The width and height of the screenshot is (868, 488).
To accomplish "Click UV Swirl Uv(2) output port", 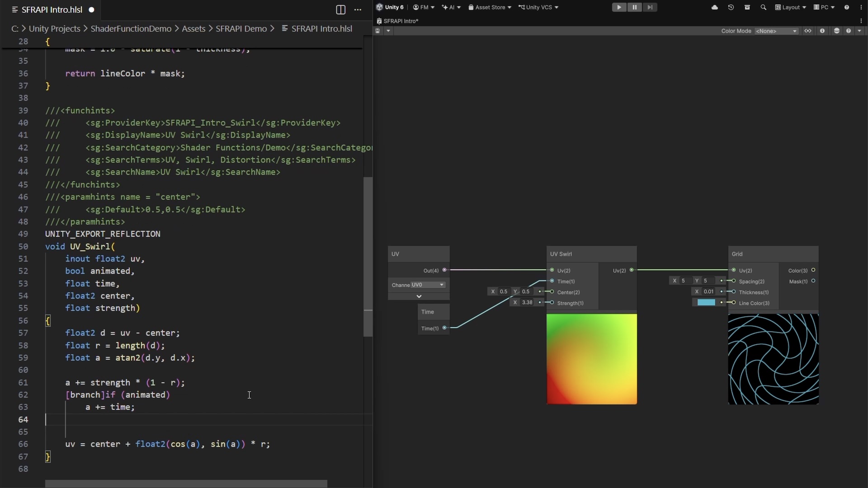I will point(632,270).
